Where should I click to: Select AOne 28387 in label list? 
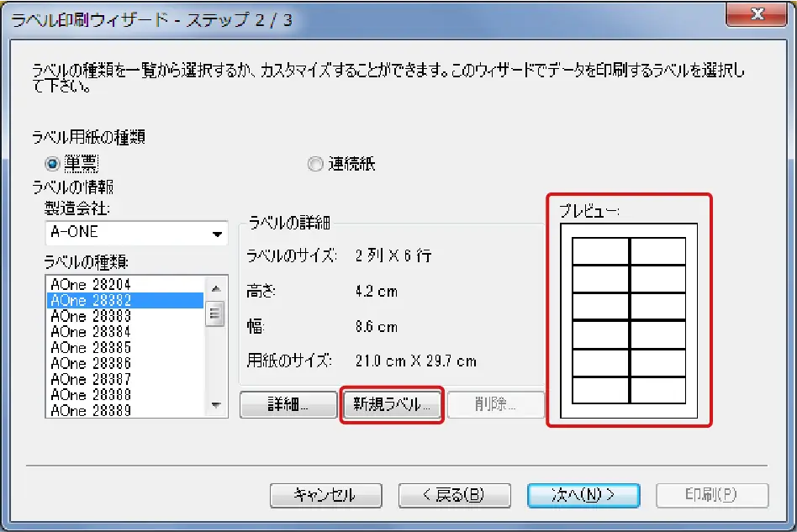click(x=125, y=378)
